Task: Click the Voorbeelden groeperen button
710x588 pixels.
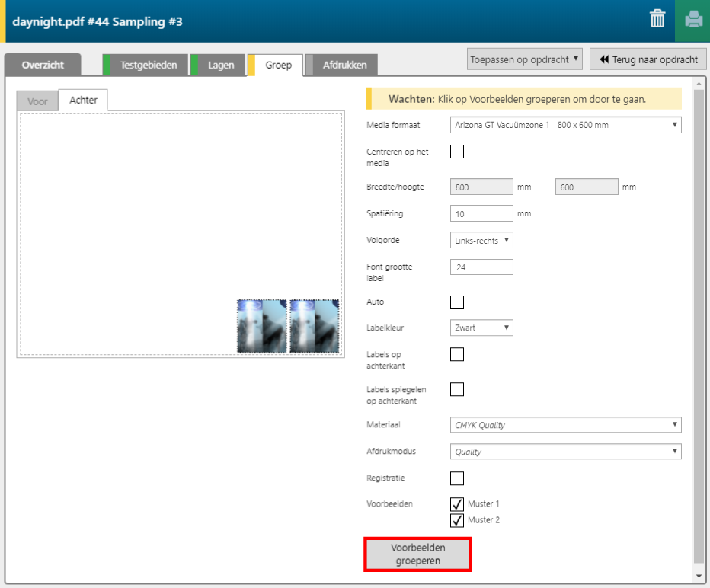Action: coord(417,554)
